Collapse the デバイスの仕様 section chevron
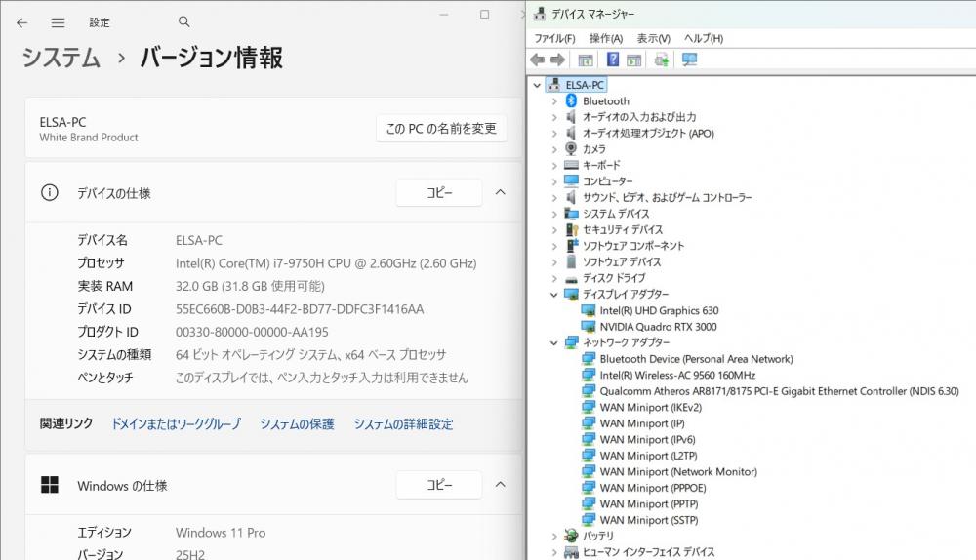 (501, 193)
